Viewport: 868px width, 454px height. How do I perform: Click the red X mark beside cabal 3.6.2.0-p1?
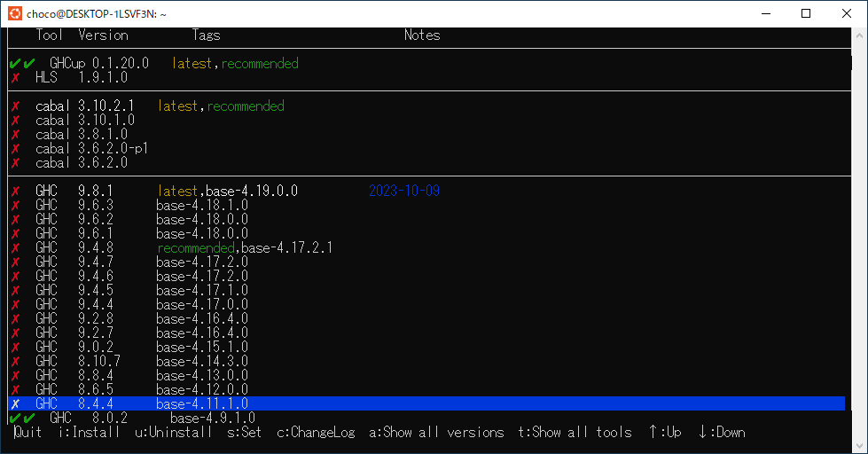pyautogui.click(x=15, y=148)
